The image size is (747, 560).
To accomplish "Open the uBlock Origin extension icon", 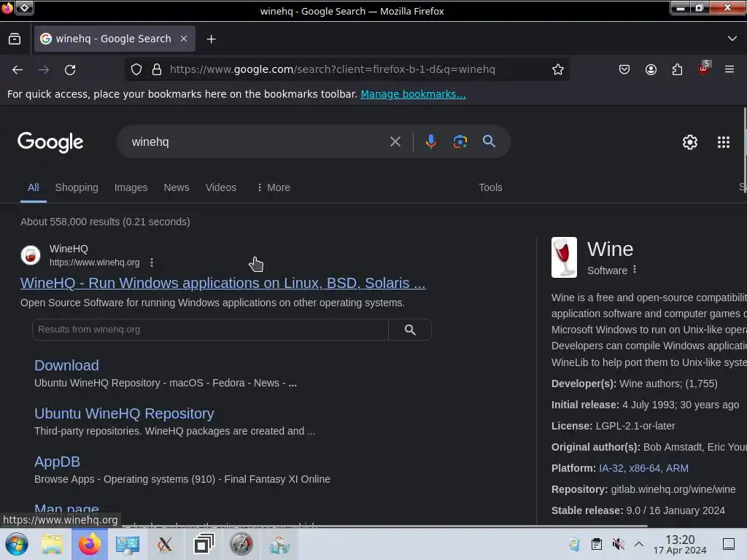I will (x=704, y=69).
